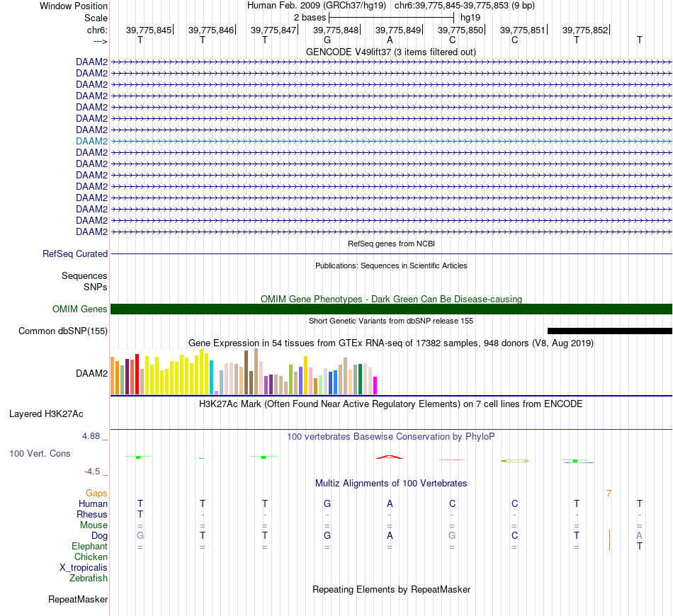Open the H3K27Ac Mark track title
This screenshot has width=673, height=616.
390,404
